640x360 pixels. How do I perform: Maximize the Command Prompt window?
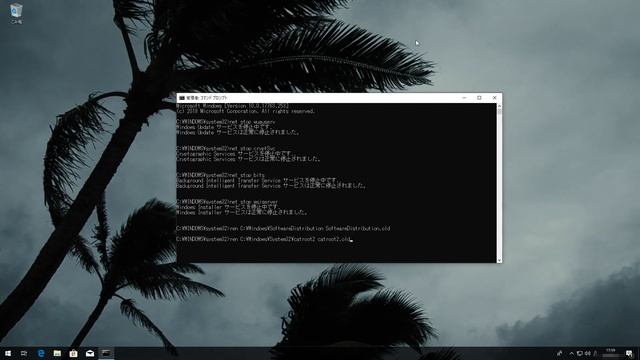coord(479,98)
